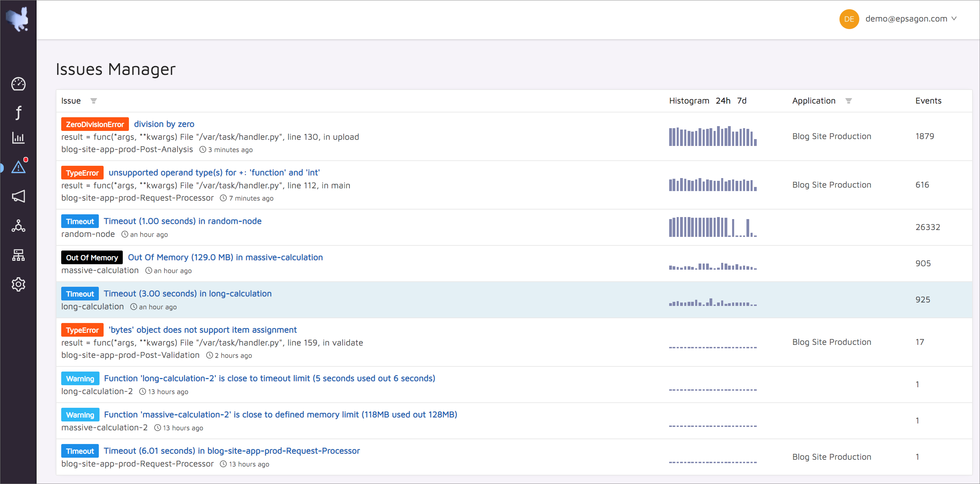Open the 'division by zero' issue
This screenshot has height=484, width=980.
(164, 124)
